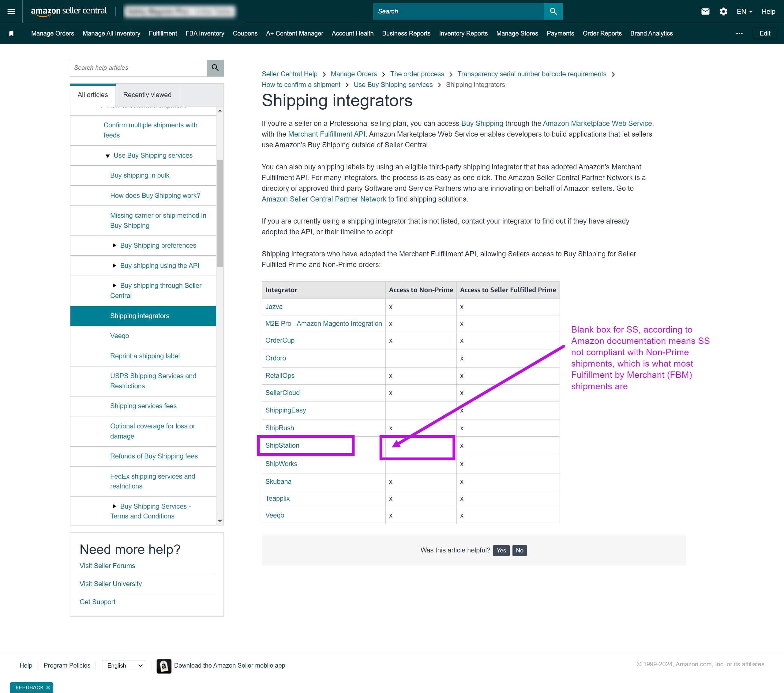
Task: Focus the Search help articles field
Action: [x=138, y=68]
